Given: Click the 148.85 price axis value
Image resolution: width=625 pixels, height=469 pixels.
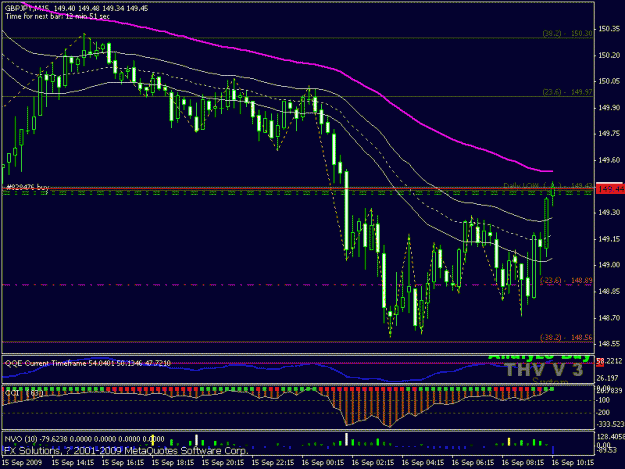Looking at the screenshot, I should [x=609, y=291].
